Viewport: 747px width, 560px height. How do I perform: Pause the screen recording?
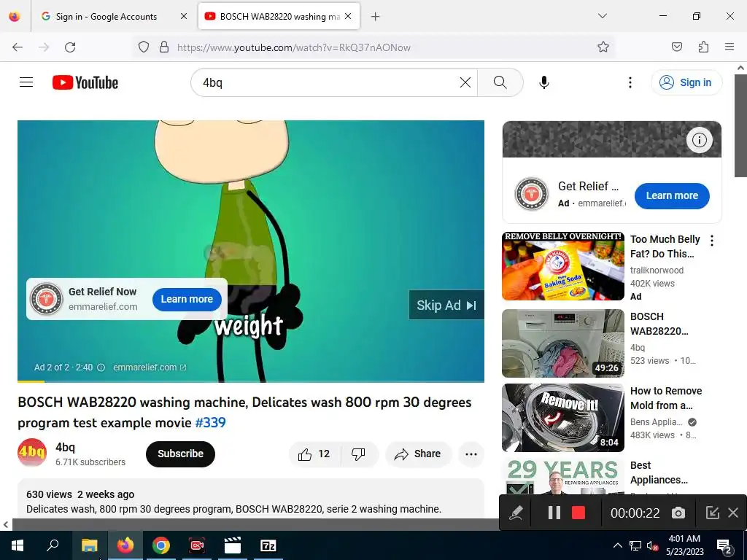[x=554, y=513]
